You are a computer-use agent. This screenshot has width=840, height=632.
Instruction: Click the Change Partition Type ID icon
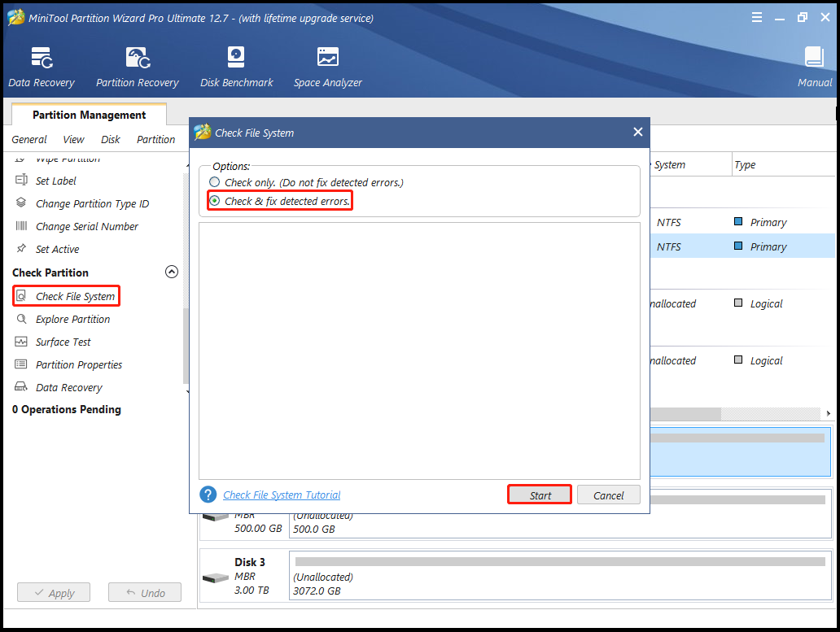(x=21, y=203)
